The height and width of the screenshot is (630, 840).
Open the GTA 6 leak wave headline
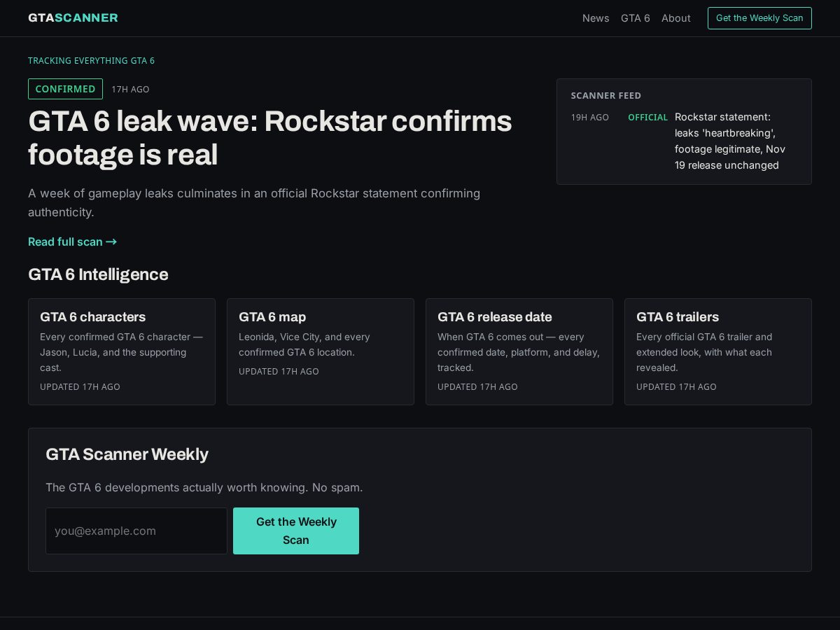point(270,138)
